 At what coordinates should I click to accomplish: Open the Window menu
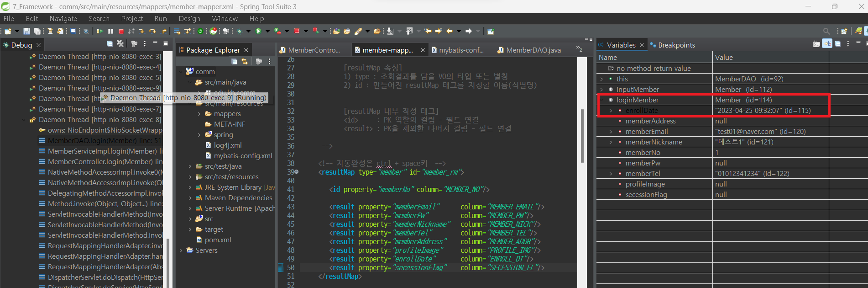(225, 19)
